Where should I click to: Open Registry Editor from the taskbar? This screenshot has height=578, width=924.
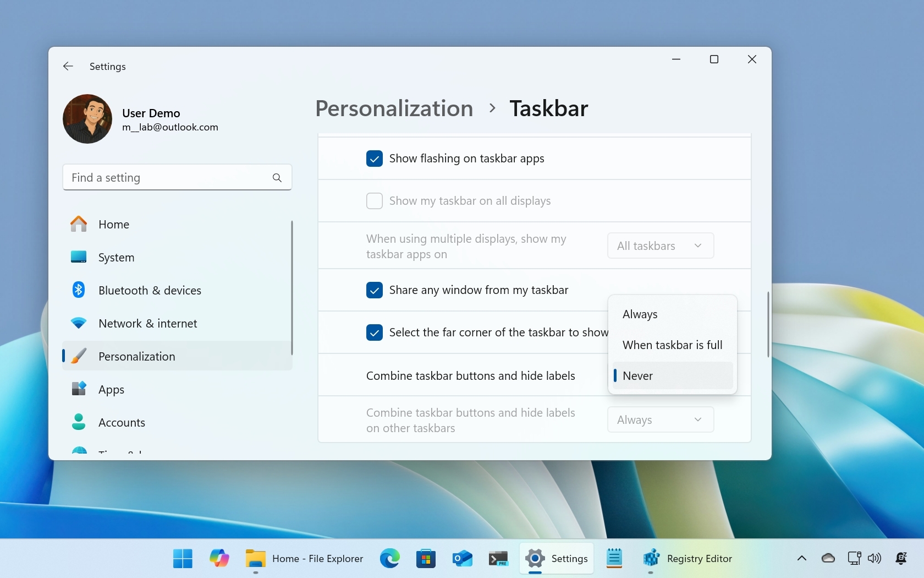click(651, 558)
